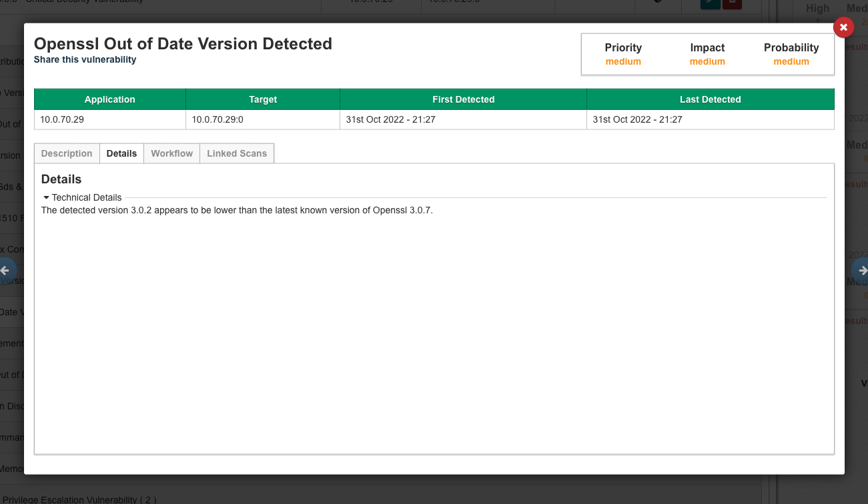This screenshot has width=868, height=504.
Task: Go to next vulnerability with right arrow
Action: (861, 271)
